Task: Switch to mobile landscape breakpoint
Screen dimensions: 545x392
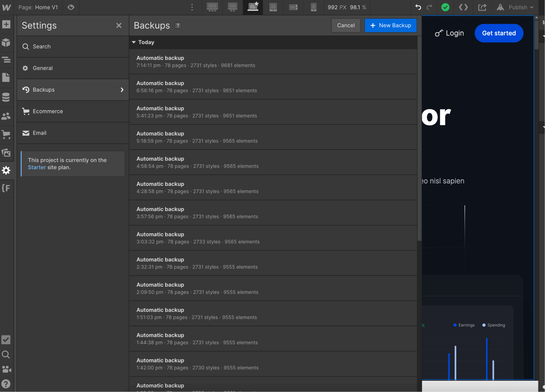Action: 294,7
